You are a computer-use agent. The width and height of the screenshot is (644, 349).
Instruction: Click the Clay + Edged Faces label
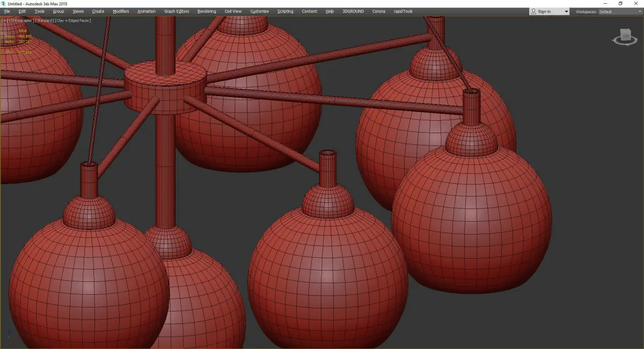click(x=72, y=20)
